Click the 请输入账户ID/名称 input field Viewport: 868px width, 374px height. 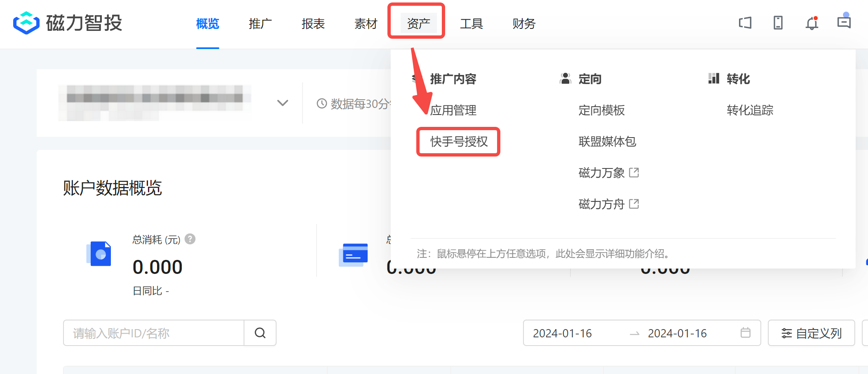(x=152, y=333)
